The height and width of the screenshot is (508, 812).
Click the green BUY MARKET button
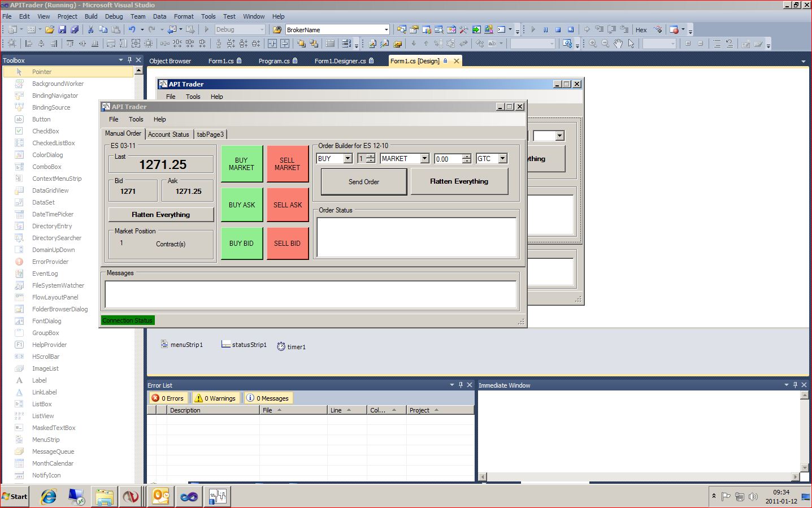pos(242,164)
